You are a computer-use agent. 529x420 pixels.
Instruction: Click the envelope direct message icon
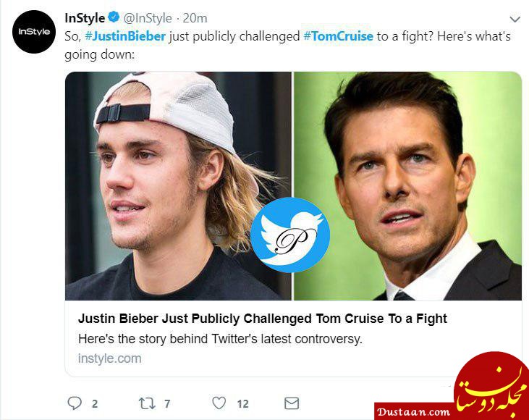pos(292,403)
